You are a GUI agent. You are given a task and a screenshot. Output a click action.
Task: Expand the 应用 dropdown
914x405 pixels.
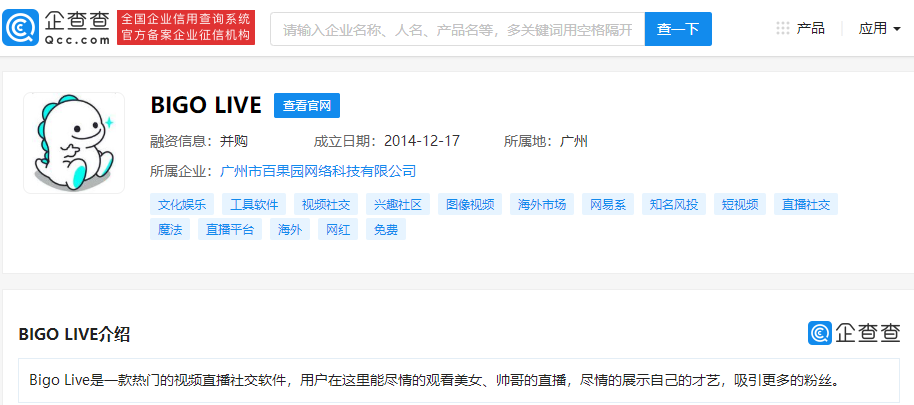(x=879, y=28)
